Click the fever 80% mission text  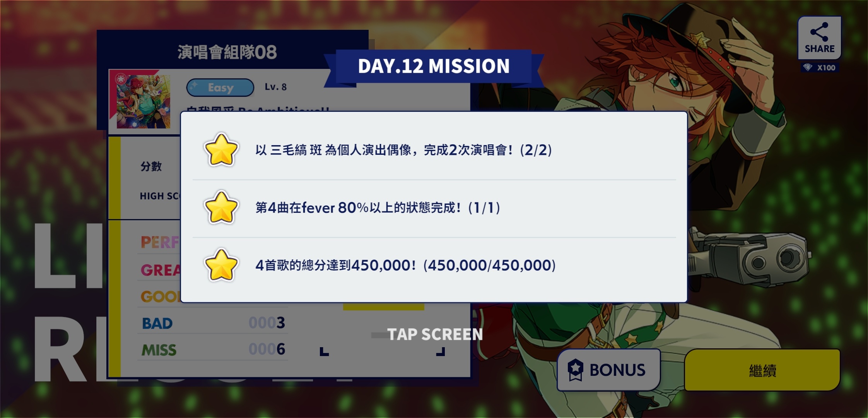(378, 208)
